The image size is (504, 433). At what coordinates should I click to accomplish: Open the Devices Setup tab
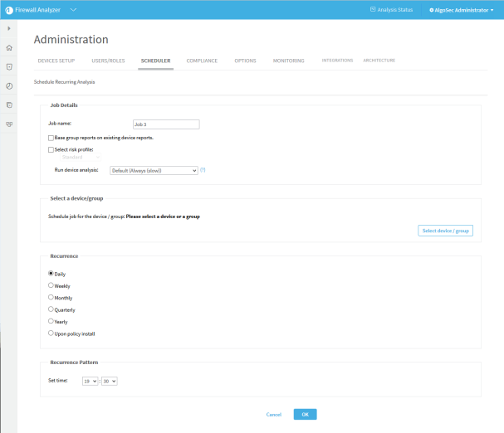[x=56, y=61]
